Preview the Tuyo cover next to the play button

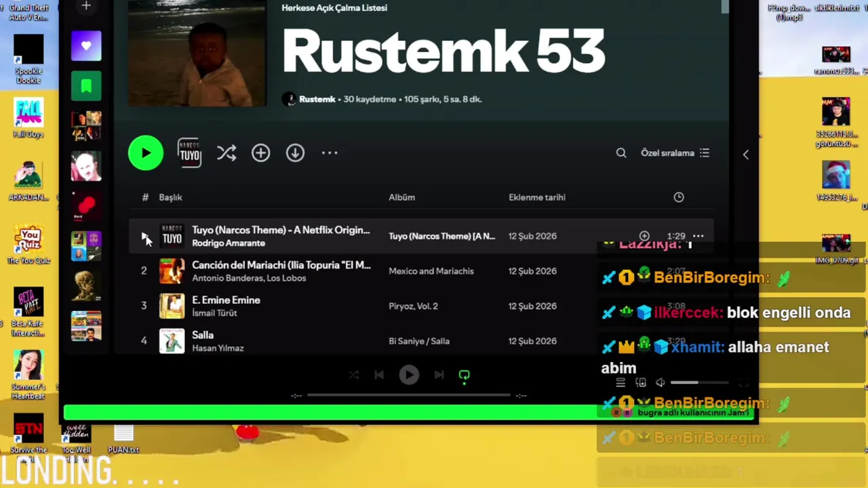189,153
